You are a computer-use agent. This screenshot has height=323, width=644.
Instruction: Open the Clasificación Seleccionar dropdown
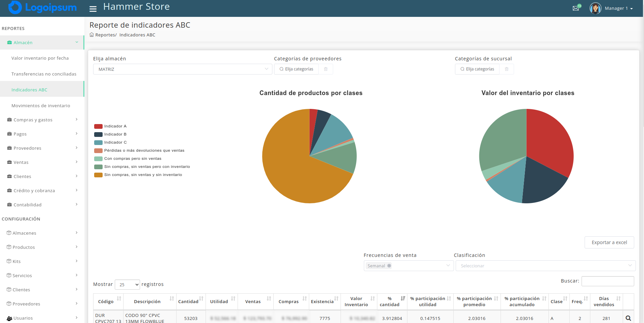click(x=545, y=266)
